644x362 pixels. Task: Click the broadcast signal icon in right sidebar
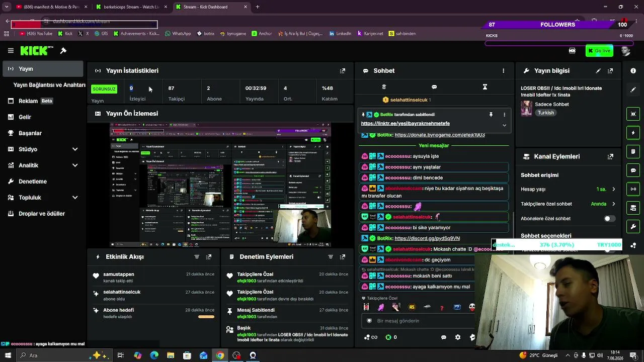click(x=633, y=189)
